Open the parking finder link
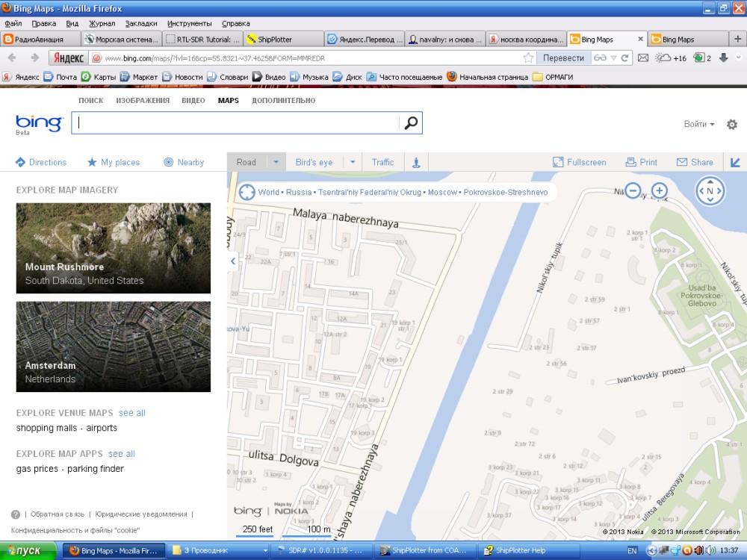 pyautogui.click(x=96, y=469)
